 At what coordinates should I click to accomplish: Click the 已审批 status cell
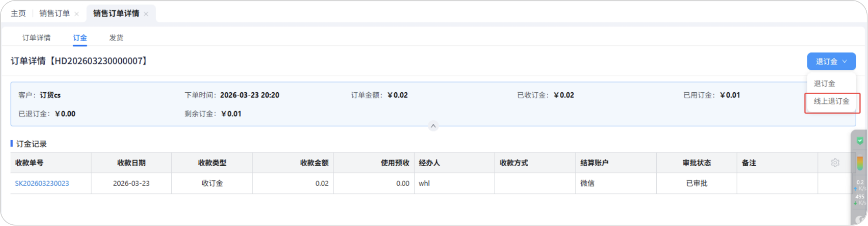697,184
